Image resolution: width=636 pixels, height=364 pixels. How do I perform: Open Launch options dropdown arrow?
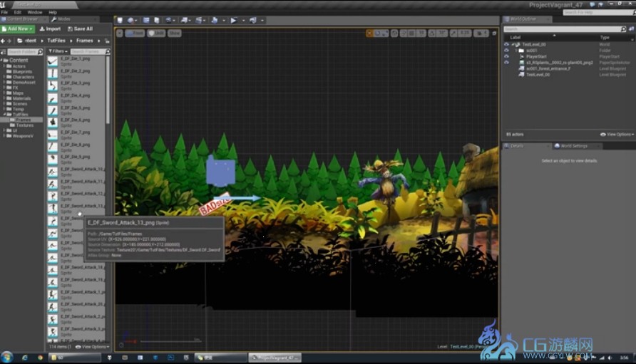click(262, 20)
